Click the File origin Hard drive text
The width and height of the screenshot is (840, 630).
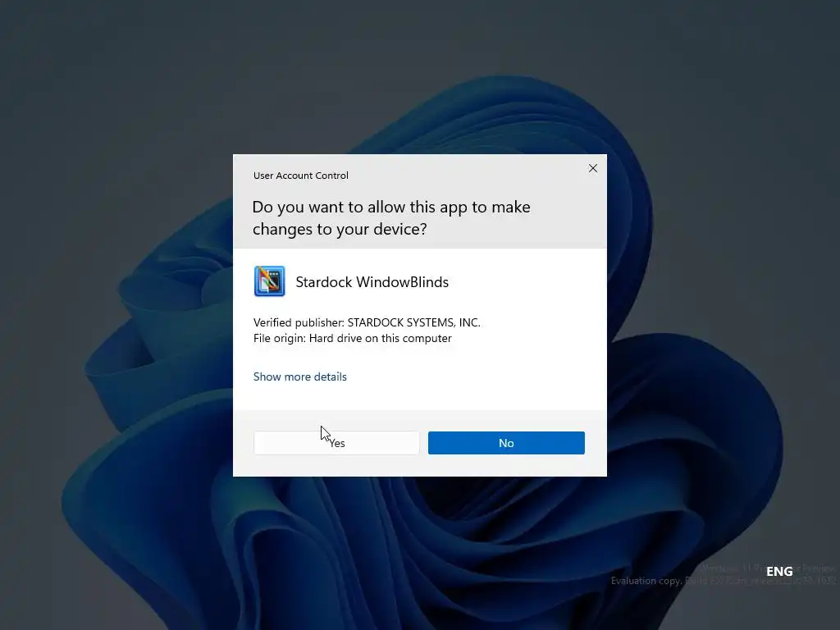tap(353, 339)
